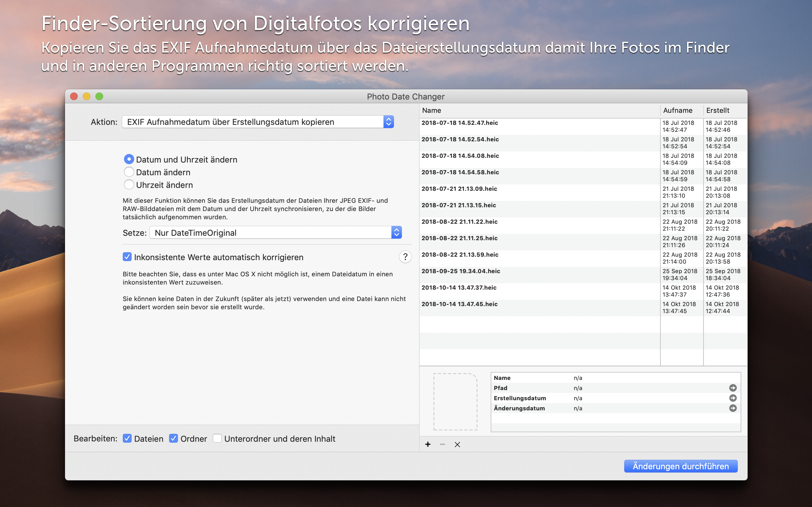Click the X icon to clear list
Viewport: 812px width, 507px height.
tap(457, 444)
